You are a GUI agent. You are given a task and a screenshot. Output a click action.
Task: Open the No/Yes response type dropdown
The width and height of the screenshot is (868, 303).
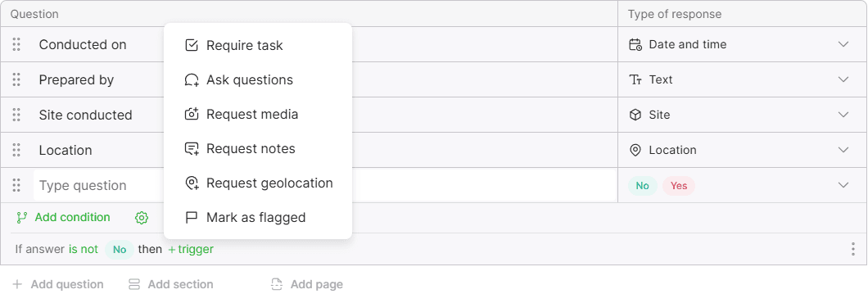pos(843,185)
